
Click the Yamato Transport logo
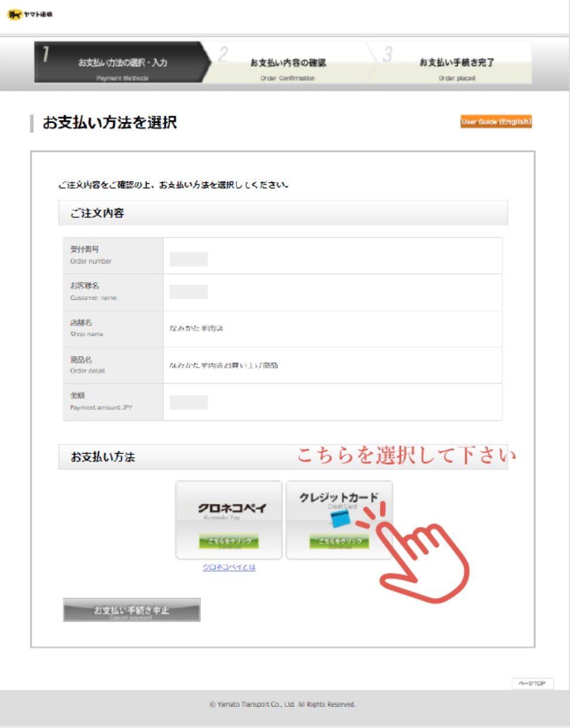pos(30,14)
